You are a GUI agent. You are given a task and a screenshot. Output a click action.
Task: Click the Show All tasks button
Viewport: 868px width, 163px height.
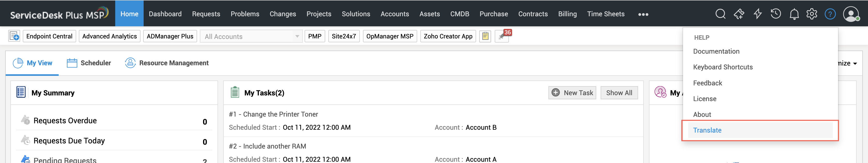click(619, 93)
